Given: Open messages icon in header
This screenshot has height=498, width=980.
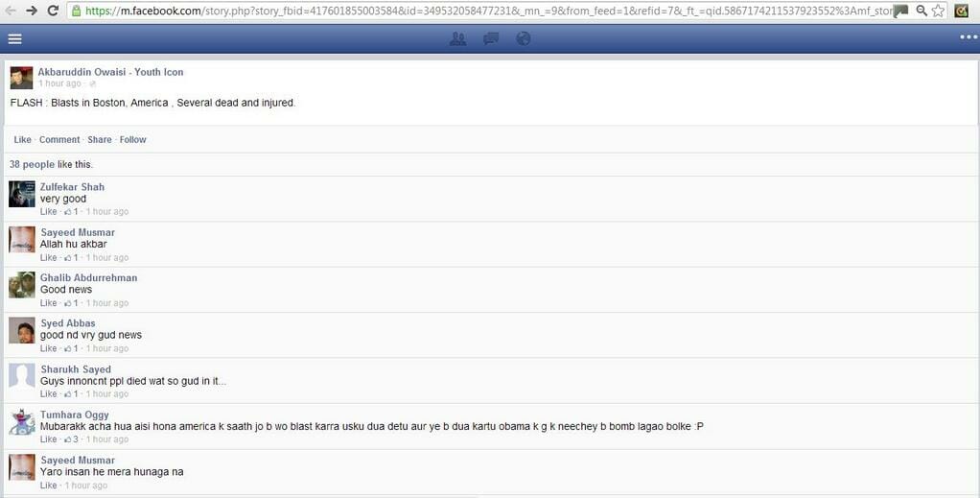Looking at the screenshot, I should (491, 39).
